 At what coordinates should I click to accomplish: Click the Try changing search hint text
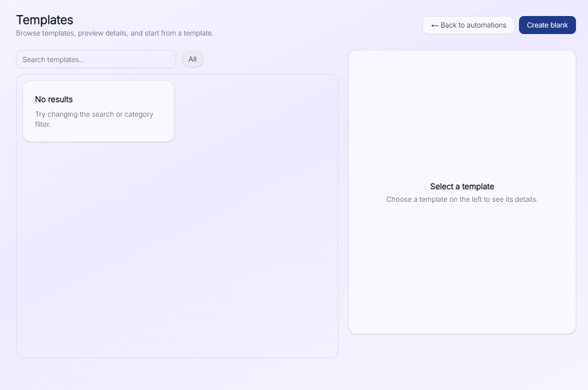[x=94, y=119]
